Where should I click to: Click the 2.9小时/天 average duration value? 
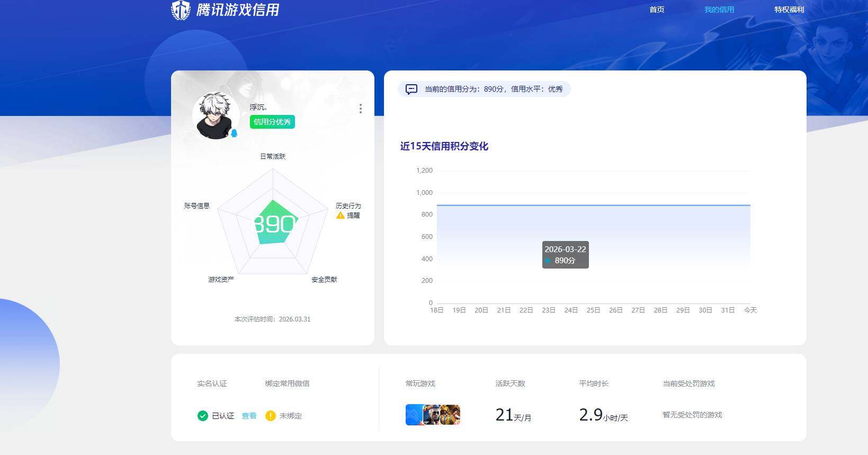[603, 415]
